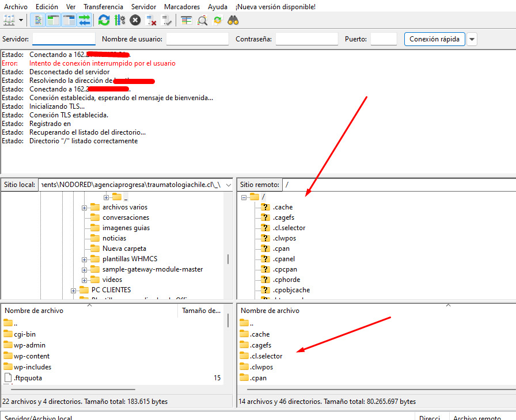
Task: Cancel current operation with the X icon
Action: (135, 20)
